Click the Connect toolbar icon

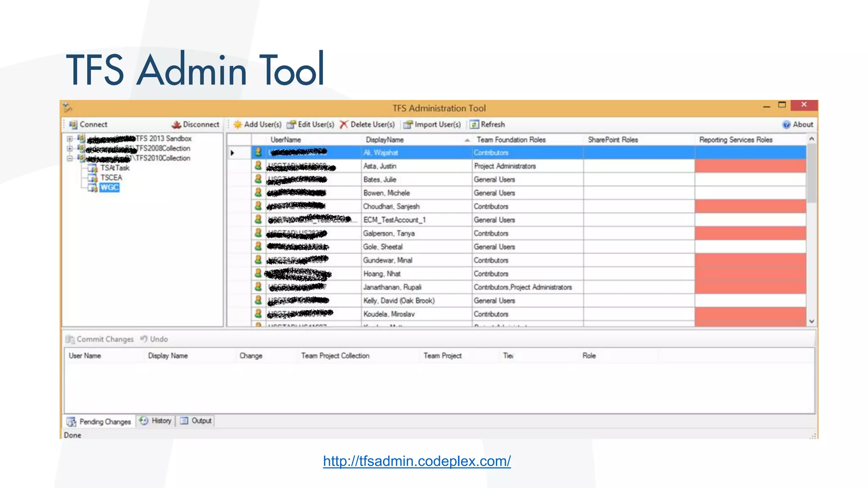click(73, 125)
